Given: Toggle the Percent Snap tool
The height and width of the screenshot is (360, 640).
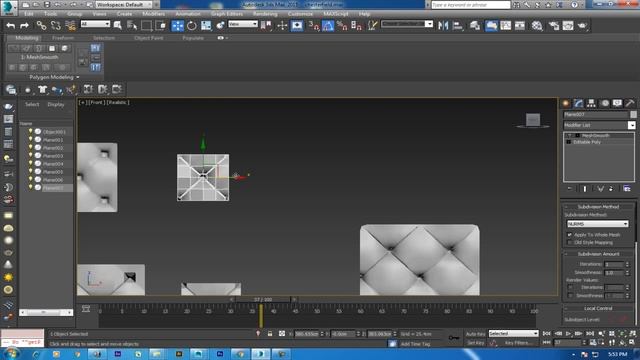Looking at the screenshot, I should tap(342, 25).
